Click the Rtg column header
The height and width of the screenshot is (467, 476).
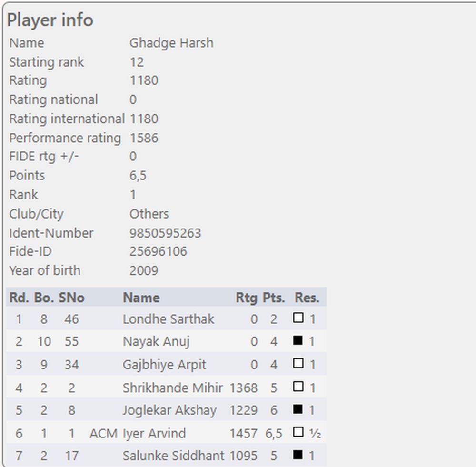246,298
